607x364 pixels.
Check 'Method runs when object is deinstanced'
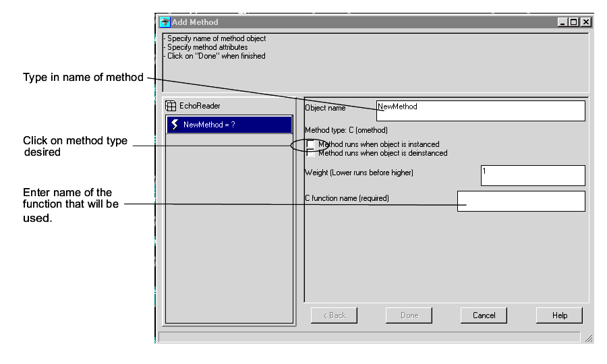[x=310, y=153]
